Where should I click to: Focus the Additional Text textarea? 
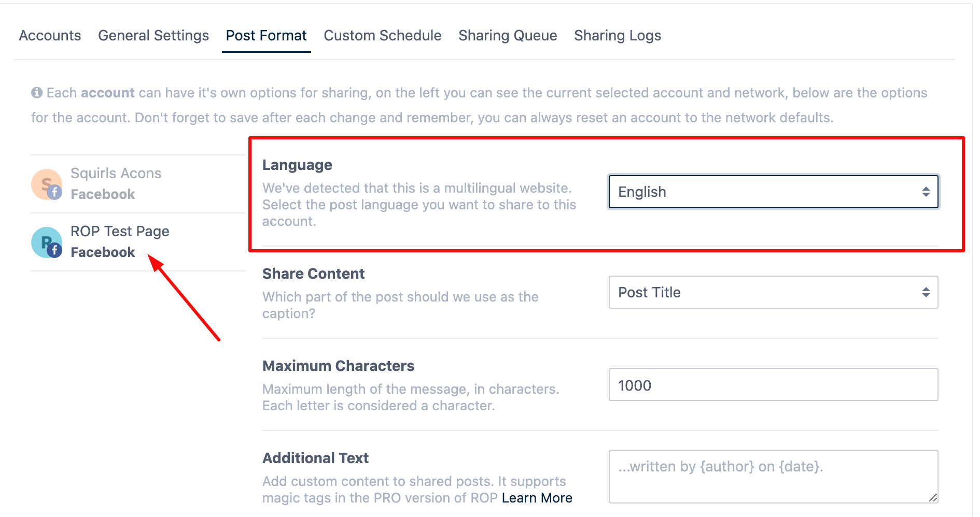(773, 477)
